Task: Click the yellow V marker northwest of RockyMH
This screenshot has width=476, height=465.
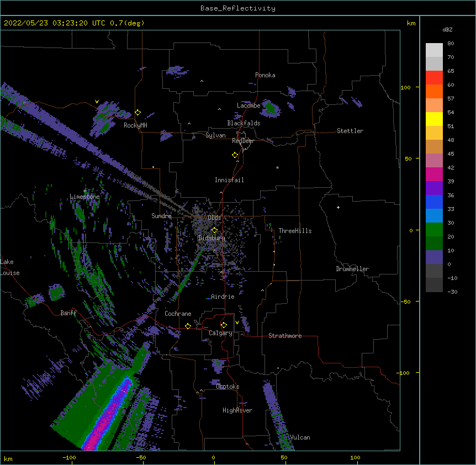Action: pyautogui.click(x=97, y=102)
